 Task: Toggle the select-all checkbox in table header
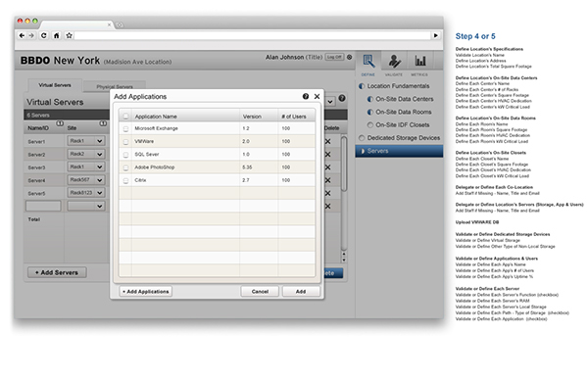click(x=125, y=117)
